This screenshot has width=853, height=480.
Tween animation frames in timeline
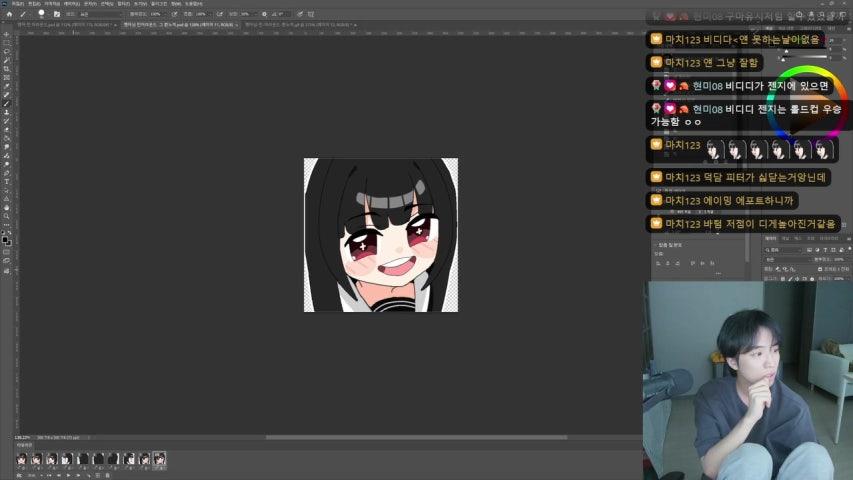[89, 476]
